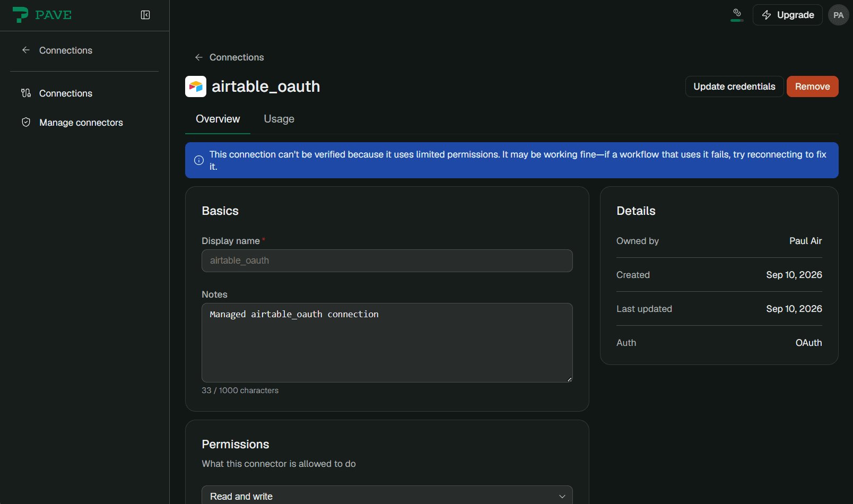Click the Update credentials button
The image size is (853, 504).
[734, 86]
